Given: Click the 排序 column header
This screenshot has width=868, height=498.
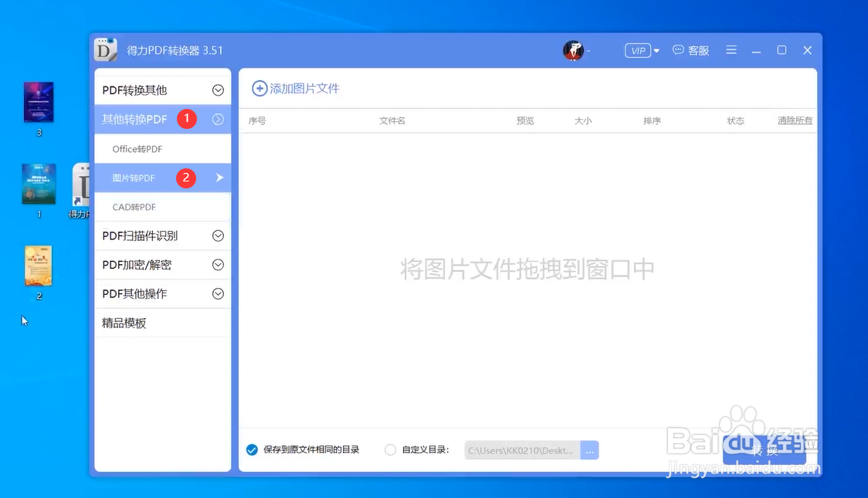Looking at the screenshot, I should [x=652, y=120].
